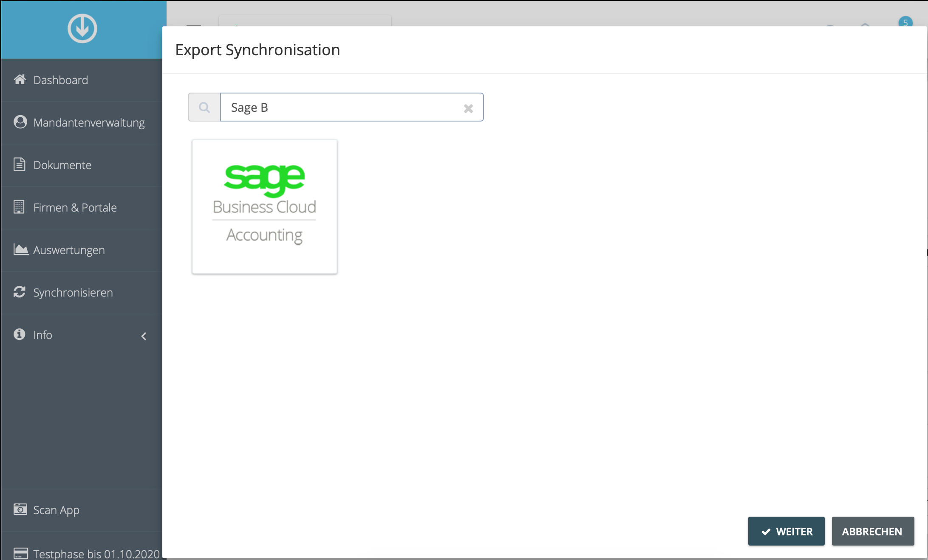
Task: Open the Testphase bis 01.10.2020 entry
Action: click(x=81, y=546)
